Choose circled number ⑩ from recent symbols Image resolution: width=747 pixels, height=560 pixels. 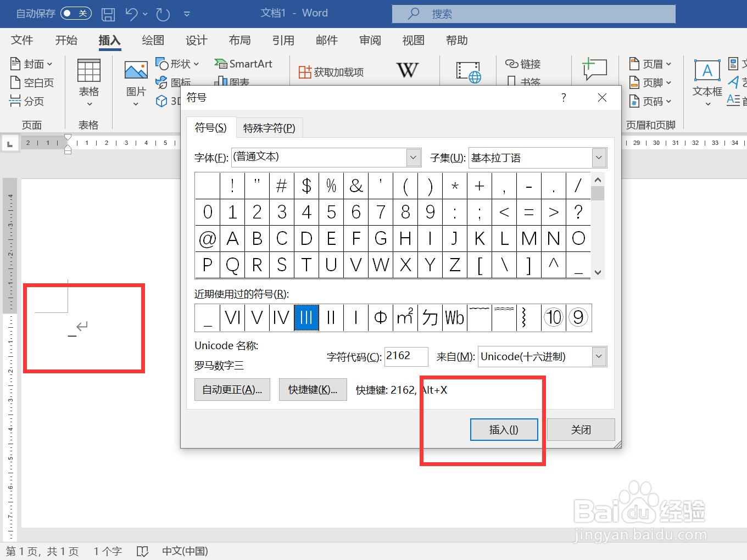[554, 317]
